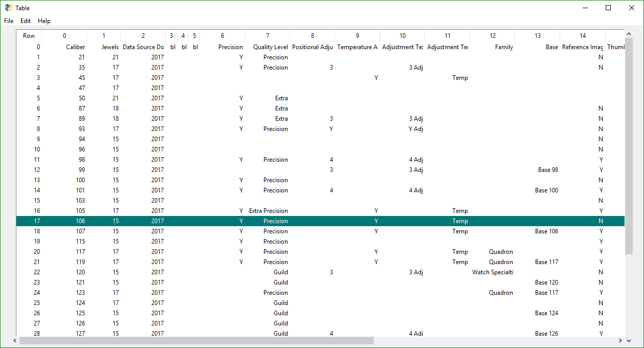The image size is (644, 348).
Task: Click the Row column header
Action: [x=29, y=36]
